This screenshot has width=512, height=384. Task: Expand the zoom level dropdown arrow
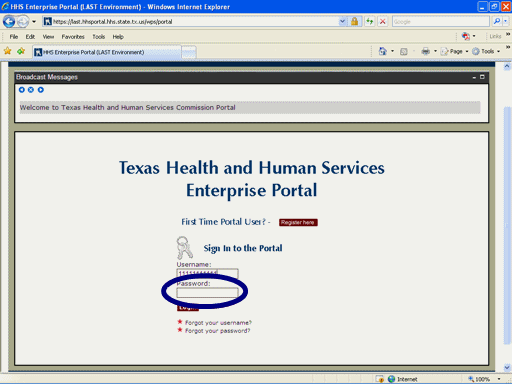499,379
